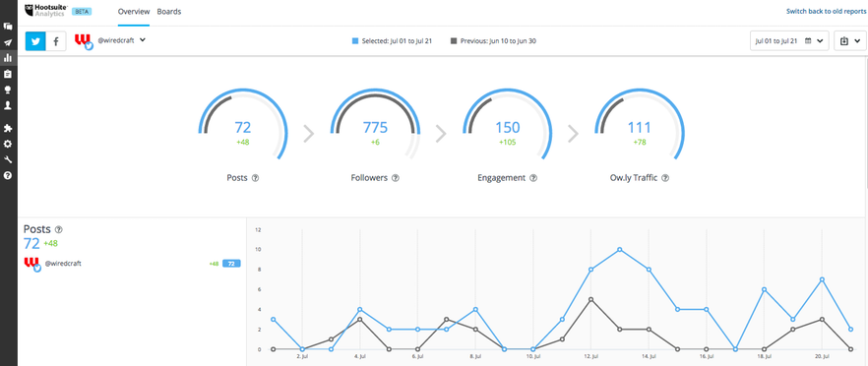The image size is (868, 366).
Task: Open the export download dropdown
Action: [849, 41]
